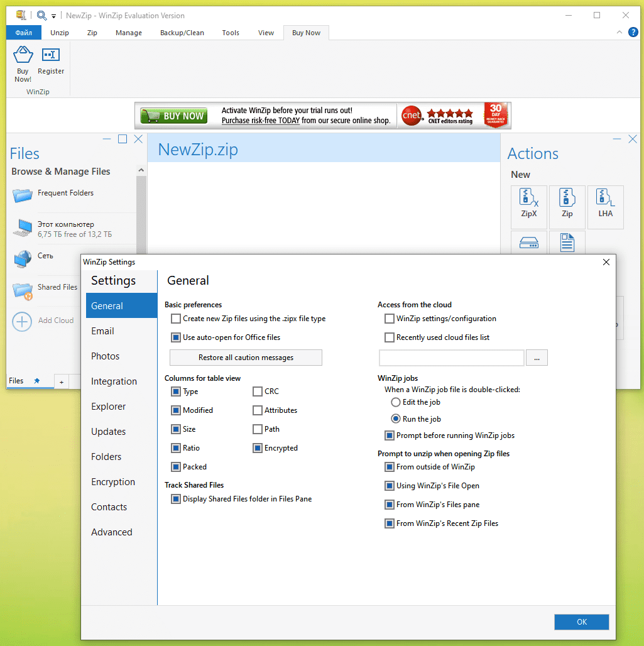Select Explorer settings category

tap(121, 406)
